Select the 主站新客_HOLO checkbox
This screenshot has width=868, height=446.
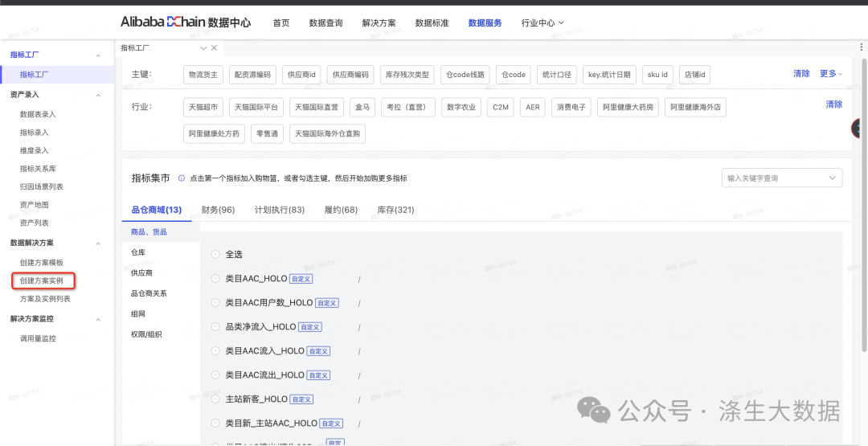[x=215, y=399]
